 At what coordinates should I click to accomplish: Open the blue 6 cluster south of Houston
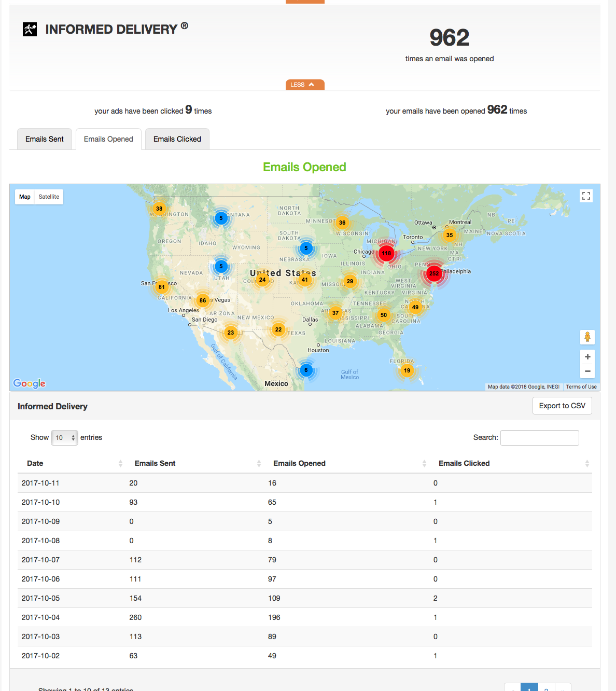[306, 370]
